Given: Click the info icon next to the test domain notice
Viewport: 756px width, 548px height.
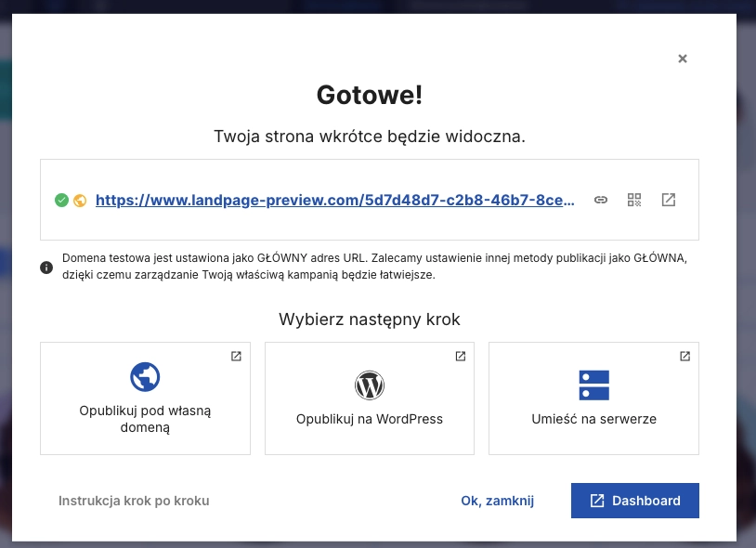Looking at the screenshot, I should point(46,267).
